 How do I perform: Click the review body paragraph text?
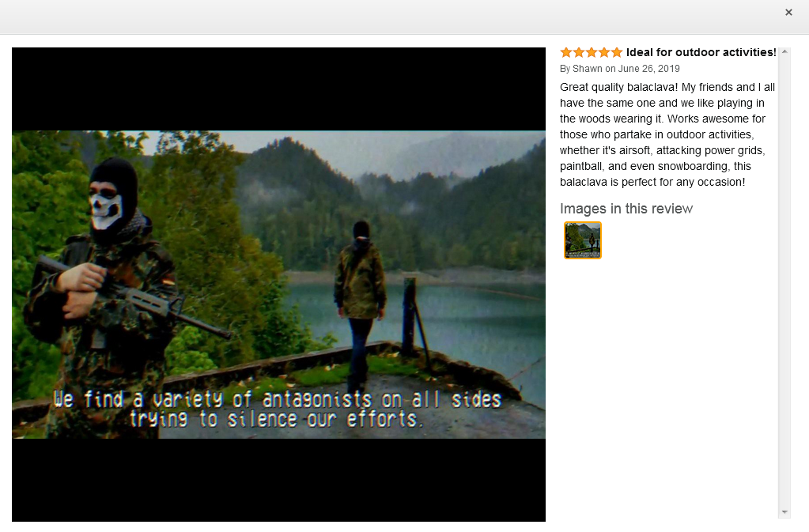coord(667,134)
